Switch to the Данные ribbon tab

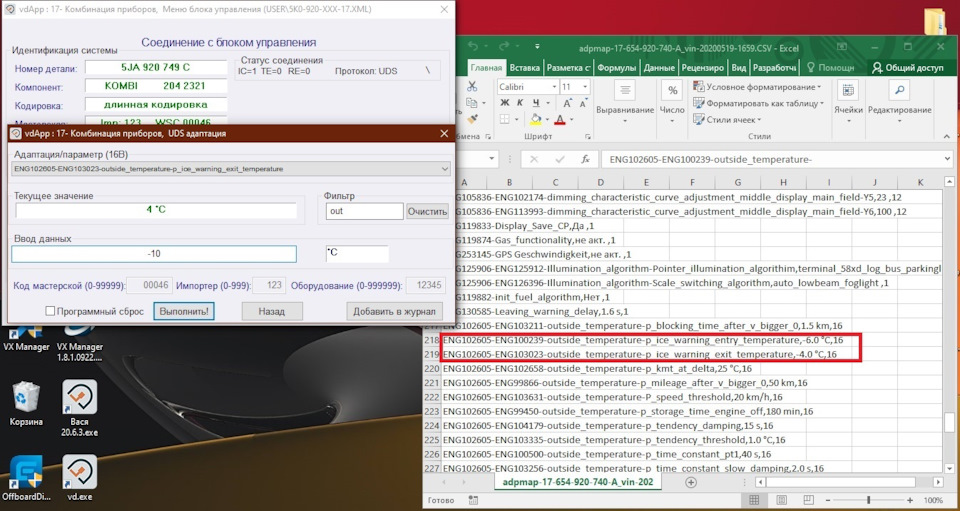pyautogui.click(x=659, y=68)
